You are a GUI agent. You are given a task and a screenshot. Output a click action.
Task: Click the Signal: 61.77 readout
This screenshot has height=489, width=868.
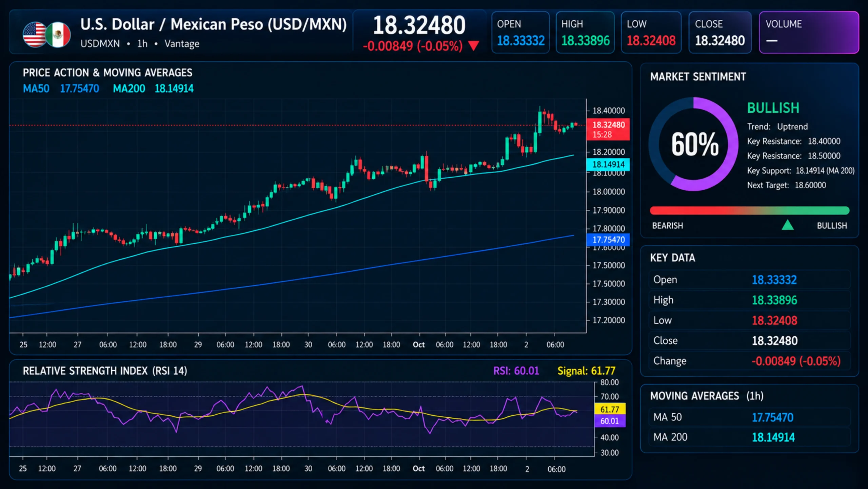[586, 371]
